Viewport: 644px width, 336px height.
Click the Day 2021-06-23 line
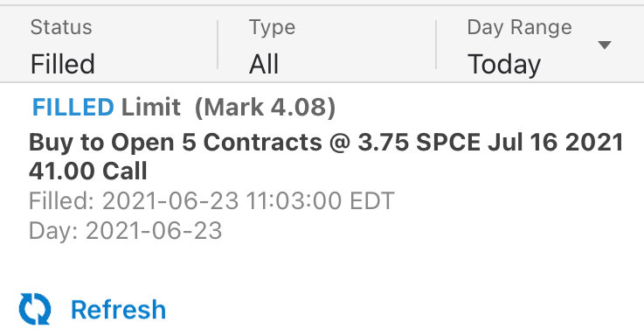pos(125,230)
